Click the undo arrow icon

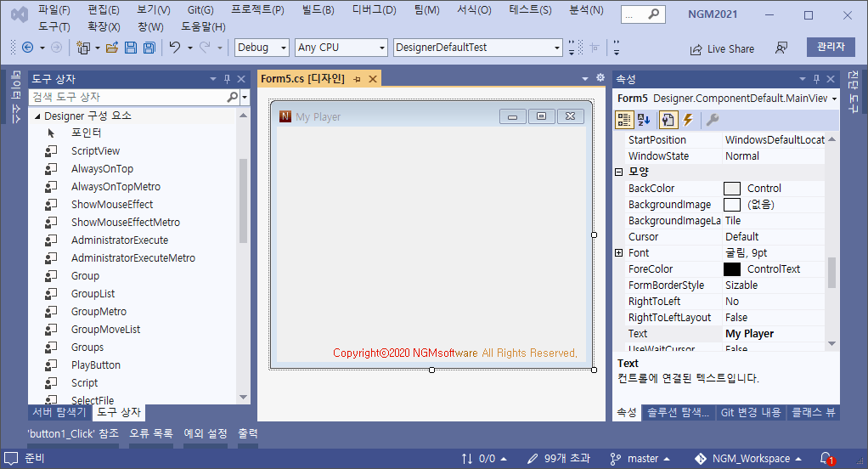(x=175, y=48)
